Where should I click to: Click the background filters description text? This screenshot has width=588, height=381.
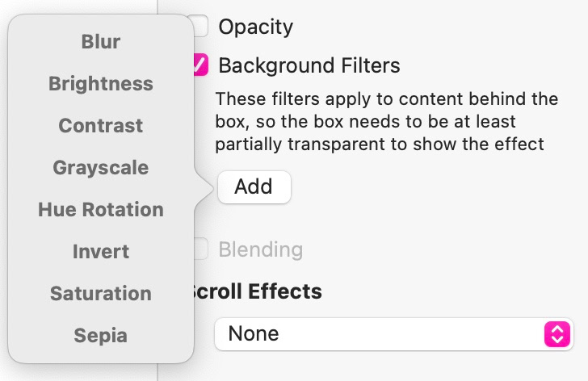click(x=386, y=122)
